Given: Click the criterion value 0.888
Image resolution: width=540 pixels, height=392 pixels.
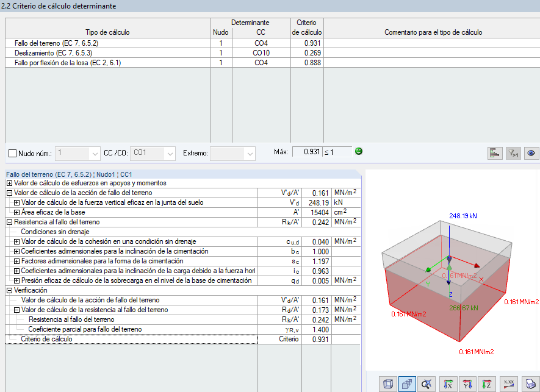Looking at the screenshot, I should click(307, 63).
